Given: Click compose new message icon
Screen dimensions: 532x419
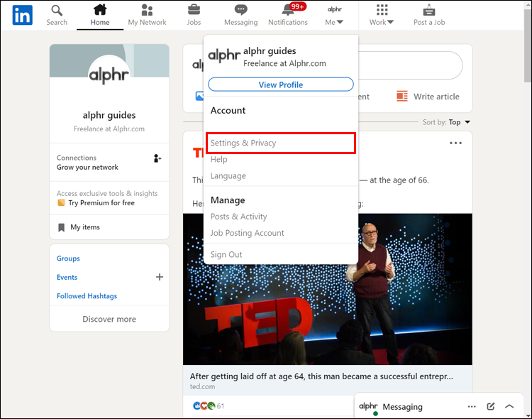Looking at the screenshot, I should click(x=491, y=406).
